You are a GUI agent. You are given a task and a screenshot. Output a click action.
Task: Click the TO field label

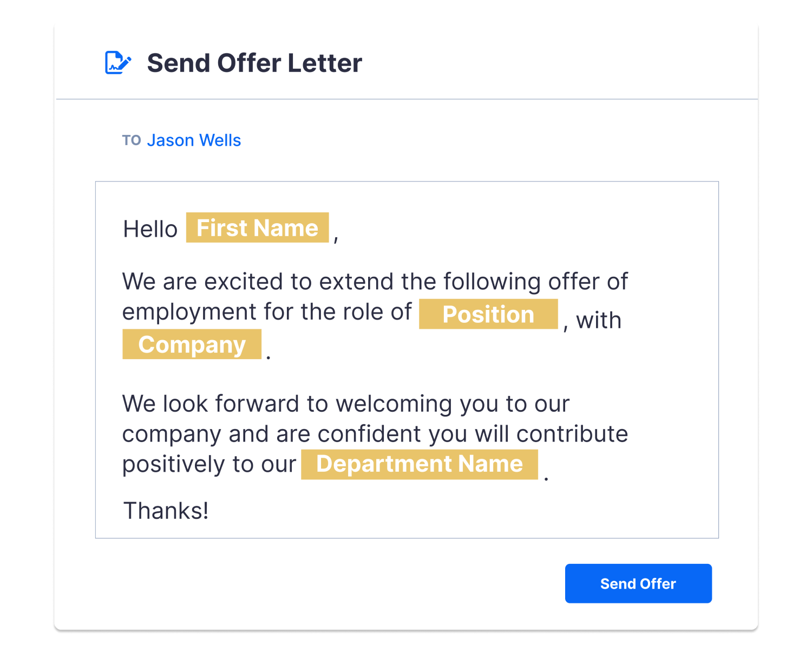click(132, 140)
